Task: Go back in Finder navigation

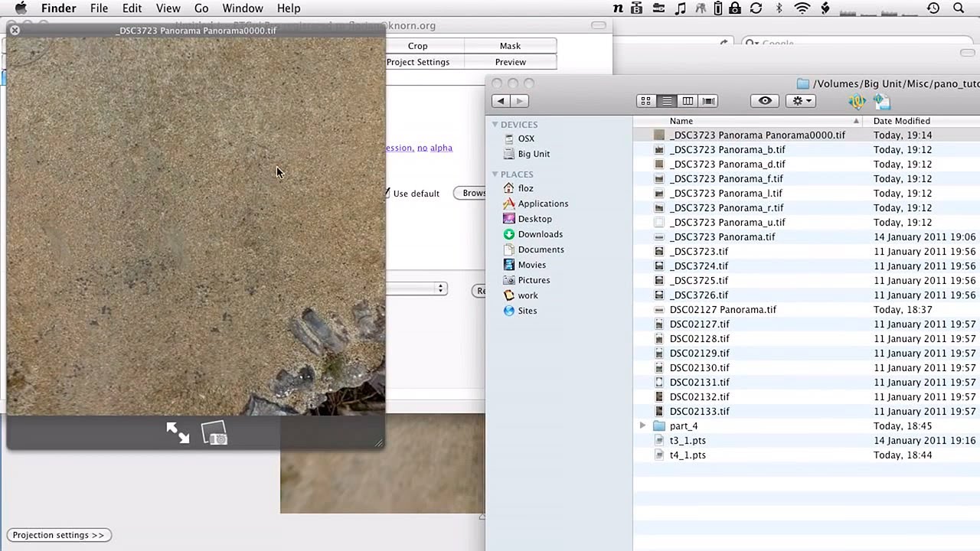Action: (x=501, y=101)
